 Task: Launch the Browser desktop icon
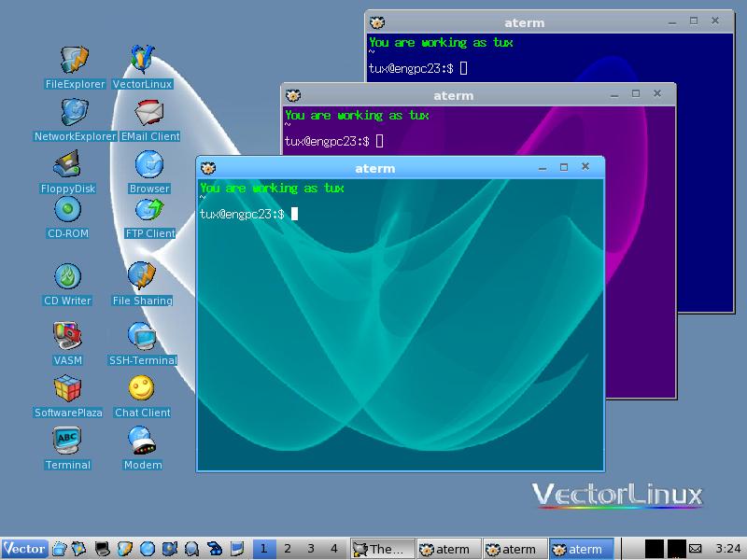[148, 166]
